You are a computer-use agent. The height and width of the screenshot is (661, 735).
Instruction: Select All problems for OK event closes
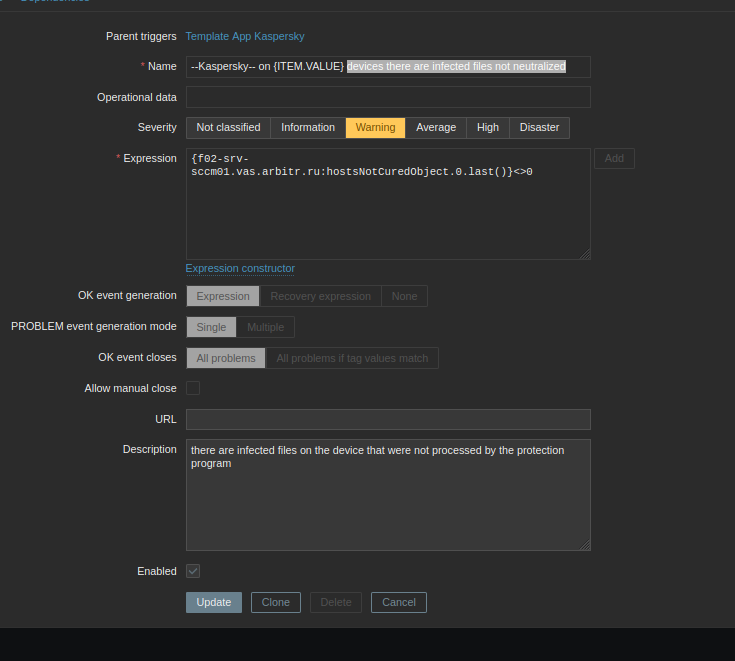click(x=226, y=358)
